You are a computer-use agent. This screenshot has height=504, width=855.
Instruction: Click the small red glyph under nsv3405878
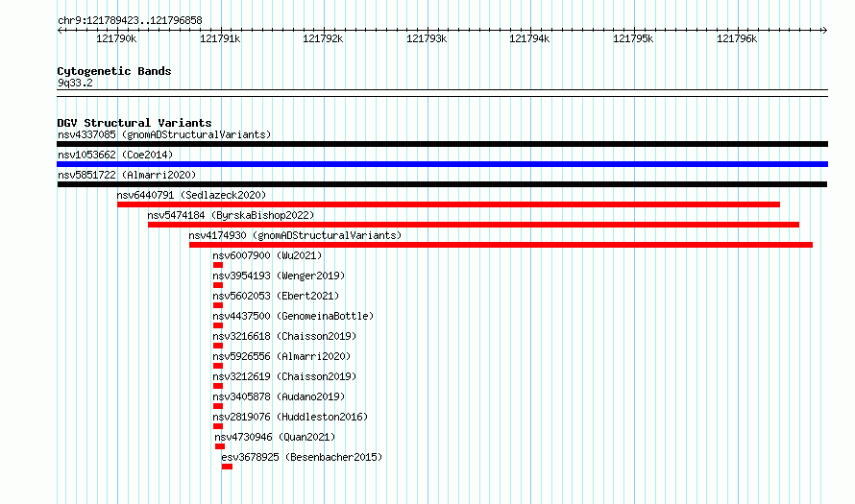(x=218, y=406)
